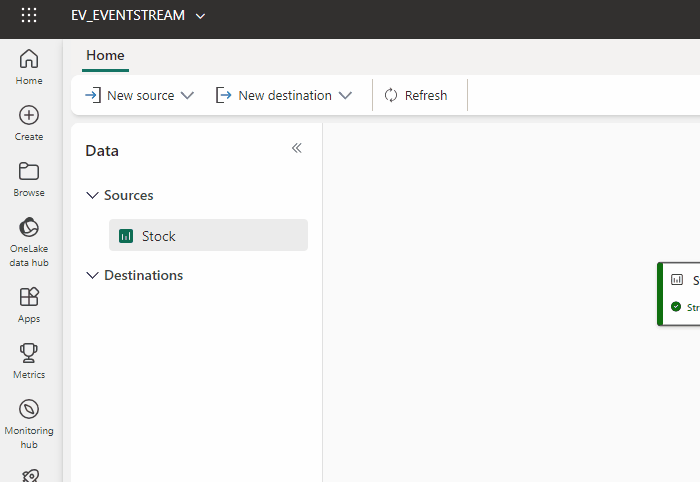The image size is (700, 482).
Task: Click the Destinations heading text
Action: [x=143, y=275]
